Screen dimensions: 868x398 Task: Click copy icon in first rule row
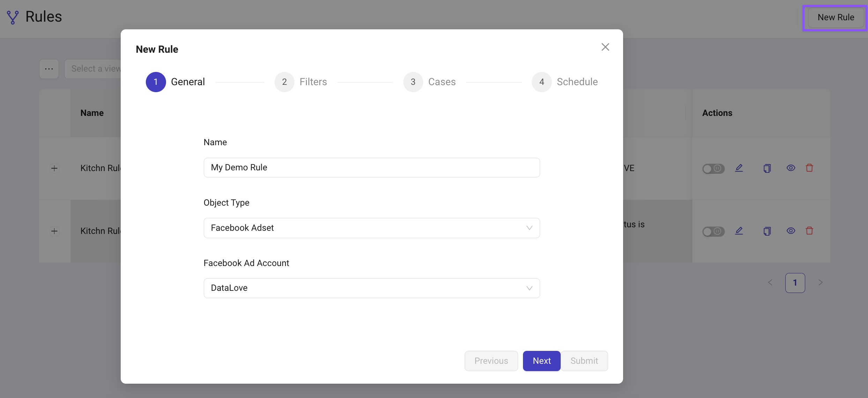[x=767, y=168]
